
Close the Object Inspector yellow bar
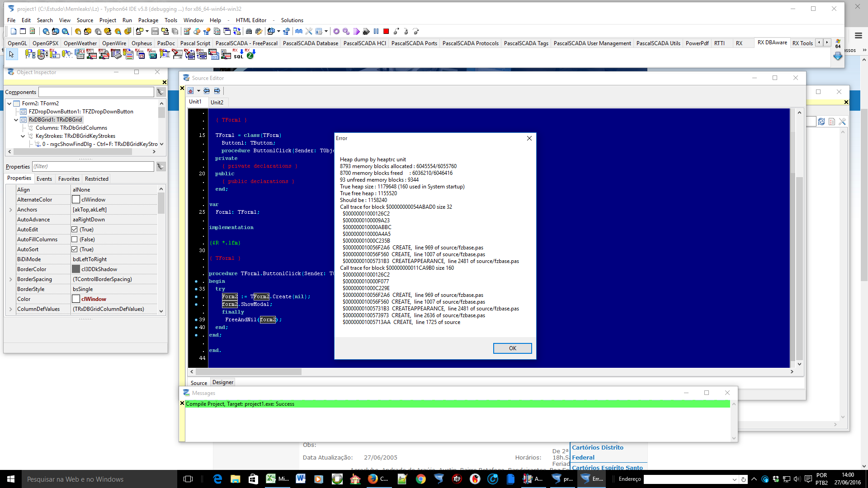pos(165,82)
